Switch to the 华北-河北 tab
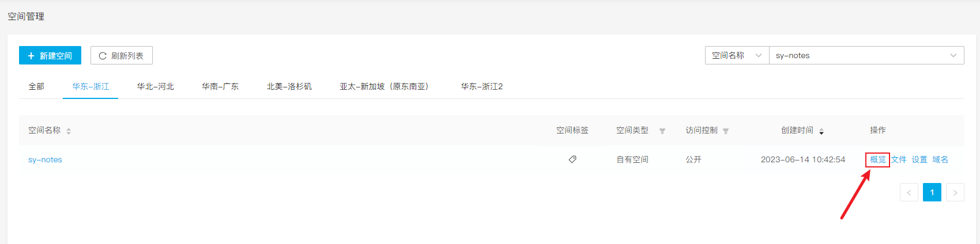This screenshot has height=244, width=980. pos(156,86)
